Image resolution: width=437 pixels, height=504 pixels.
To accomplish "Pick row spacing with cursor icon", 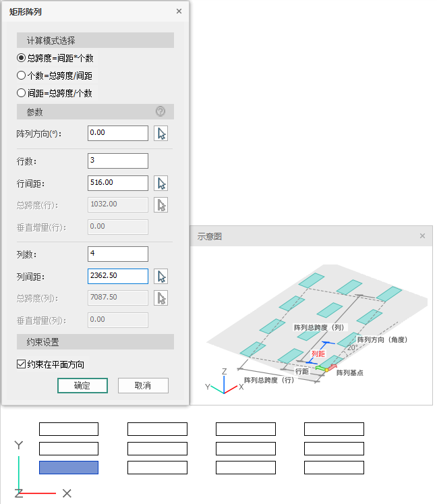I will pos(161,184).
